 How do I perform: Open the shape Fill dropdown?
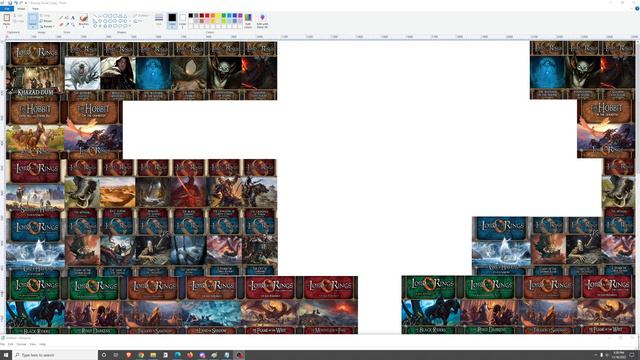(139, 21)
